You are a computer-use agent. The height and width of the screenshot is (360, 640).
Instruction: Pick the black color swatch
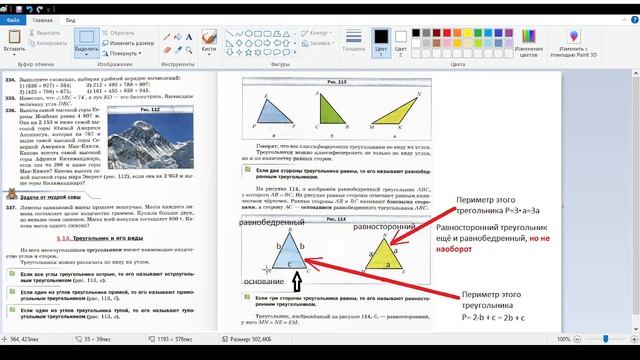pyautogui.click(x=416, y=33)
